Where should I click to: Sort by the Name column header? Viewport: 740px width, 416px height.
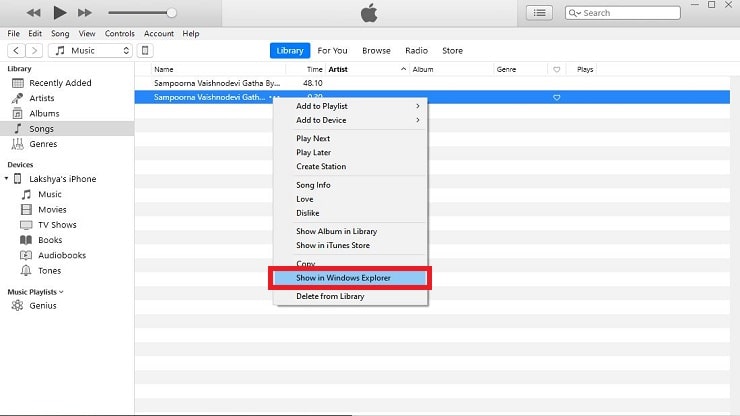tap(163, 69)
